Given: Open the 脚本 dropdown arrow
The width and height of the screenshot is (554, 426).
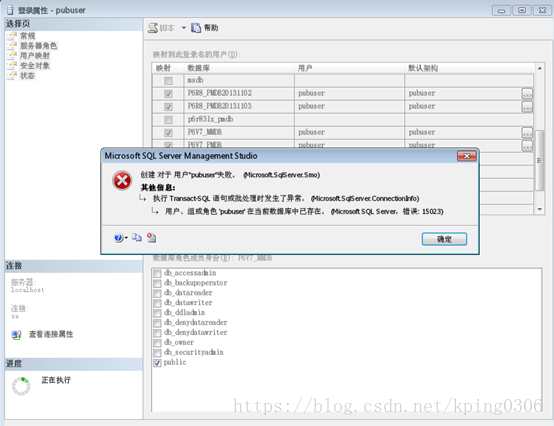Looking at the screenshot, I should [184, 28].
